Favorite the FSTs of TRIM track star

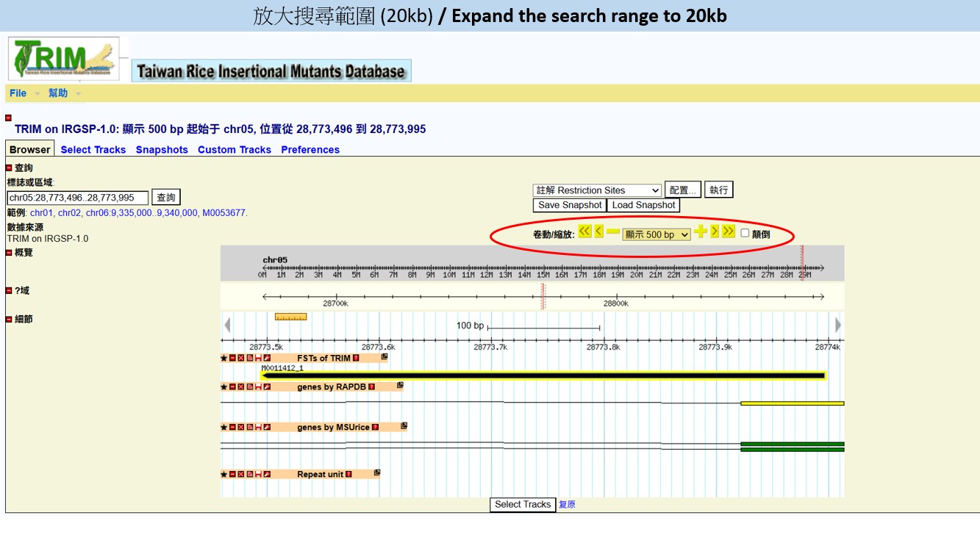point(224,359)
